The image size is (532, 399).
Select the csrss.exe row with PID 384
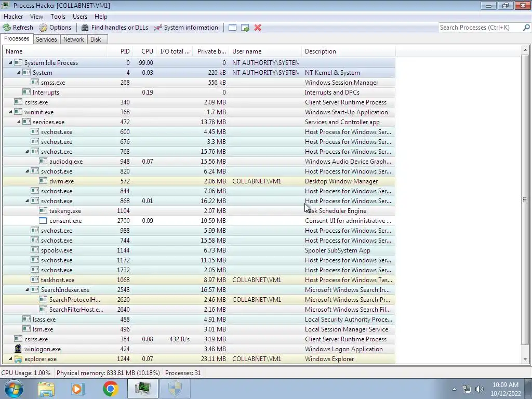click(x=199, y=339)
